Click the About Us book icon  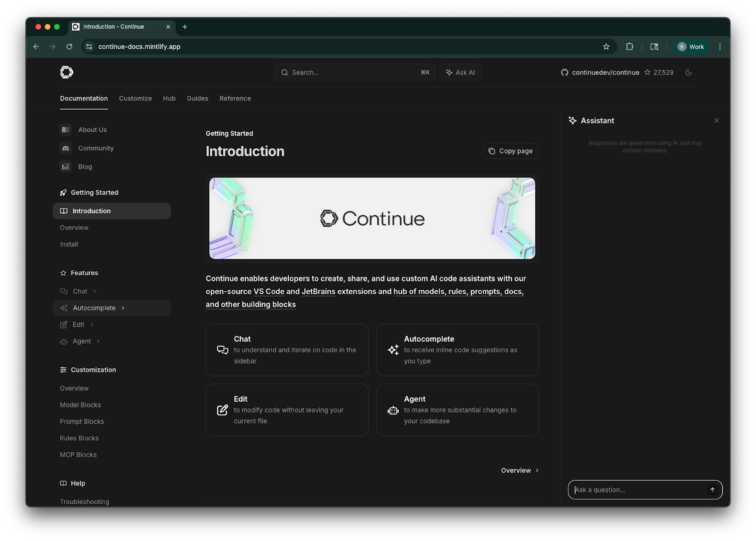66,130
